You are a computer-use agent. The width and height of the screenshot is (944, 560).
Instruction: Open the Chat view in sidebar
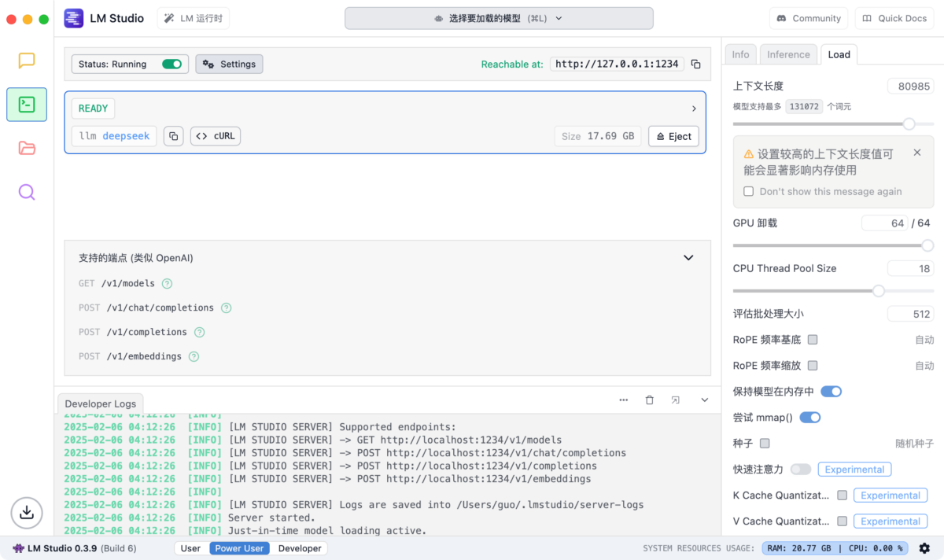point(27,61)
